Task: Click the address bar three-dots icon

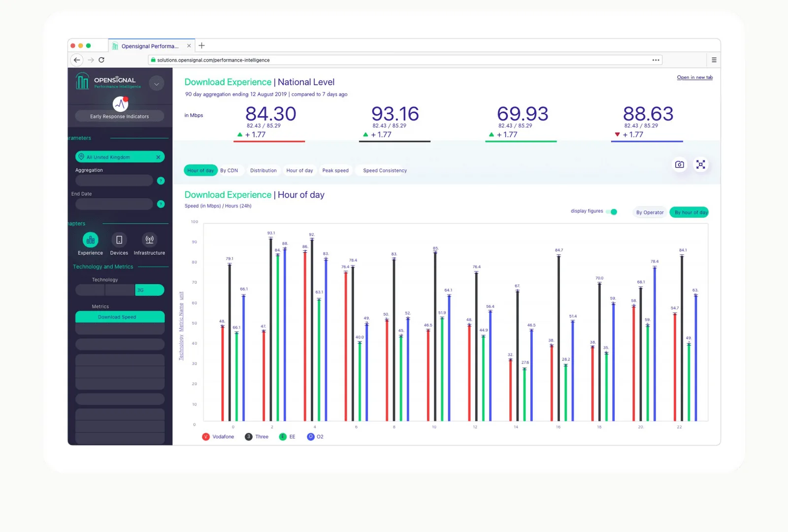Action: coord(656,60)
